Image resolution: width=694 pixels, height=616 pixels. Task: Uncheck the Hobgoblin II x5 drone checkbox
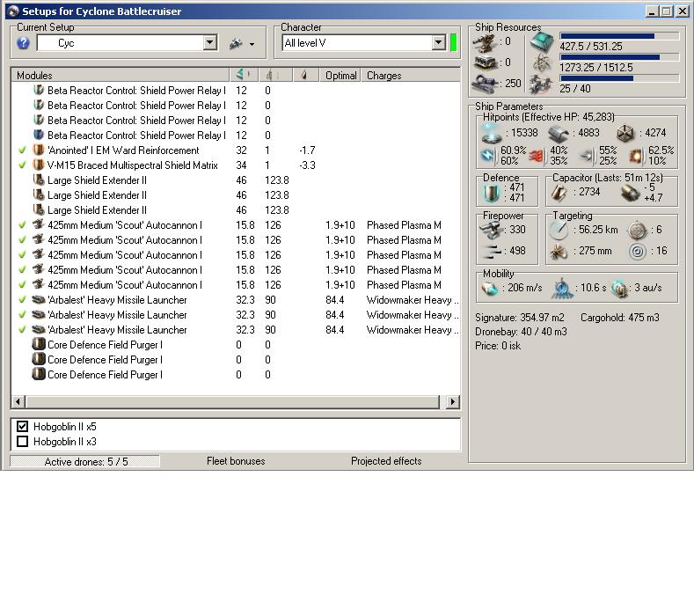click(22, 427)
